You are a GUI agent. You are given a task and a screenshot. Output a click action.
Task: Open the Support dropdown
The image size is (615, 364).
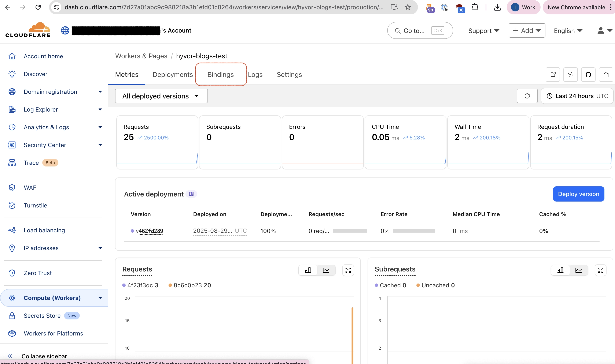(x=484, y=31)
